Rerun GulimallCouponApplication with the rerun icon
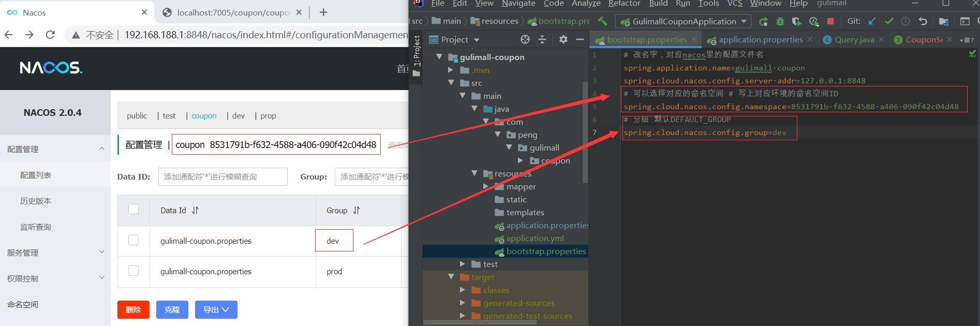 click(x=763, y=21)
